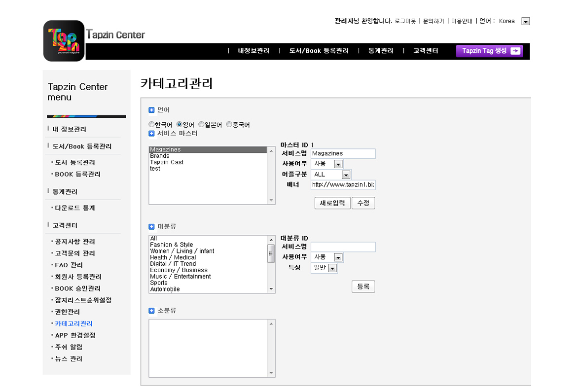Open the 사용여부 dropdown in service master

pos(338,164)
